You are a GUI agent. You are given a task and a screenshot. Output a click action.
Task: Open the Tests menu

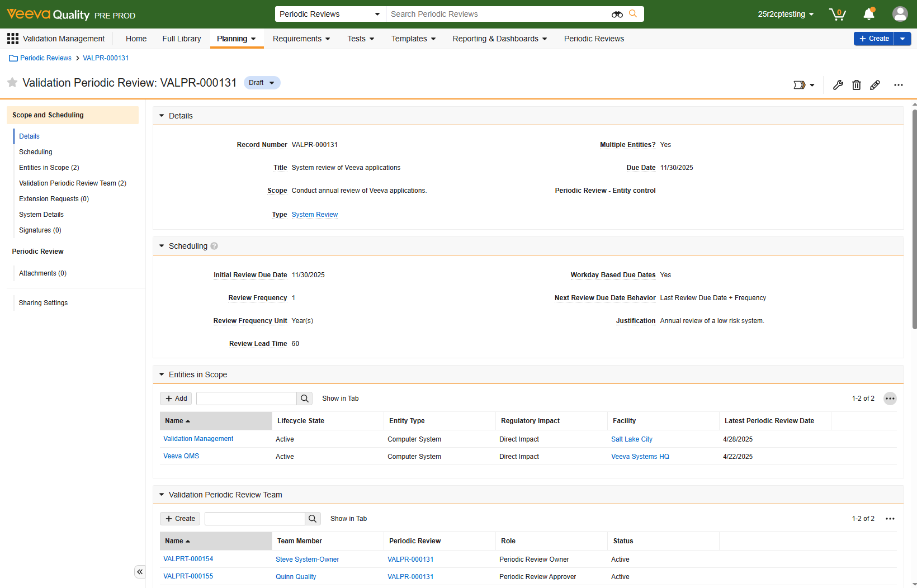tap(361, 39)
